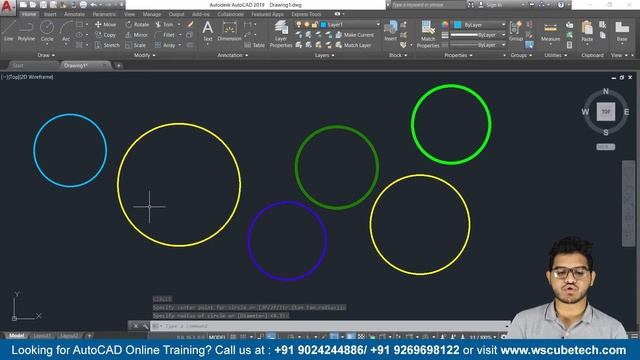Screen dimensions: 640x360
Task: Click the Mirror tool
Action: point(137,35)
